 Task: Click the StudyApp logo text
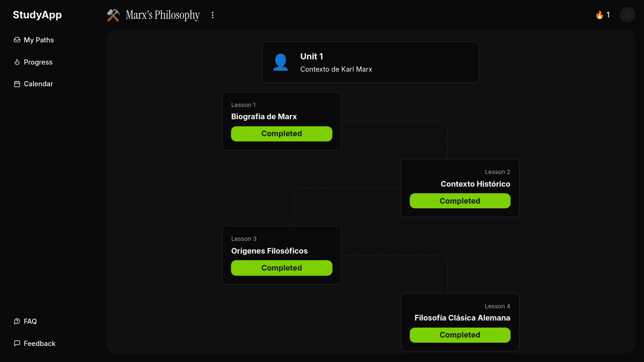coord(37,15)
